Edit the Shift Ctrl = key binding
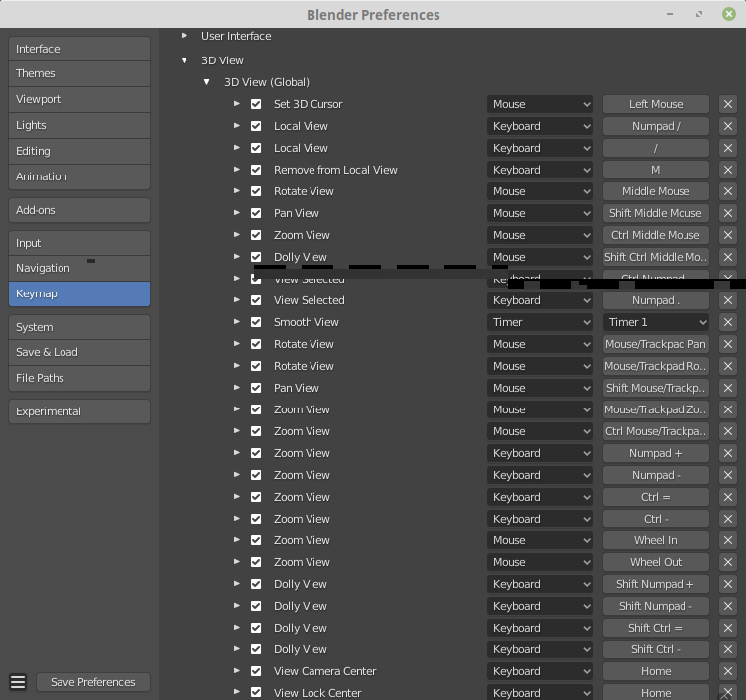Image resolution: width=746 pixels, height=700 pixels. (656, 628)
